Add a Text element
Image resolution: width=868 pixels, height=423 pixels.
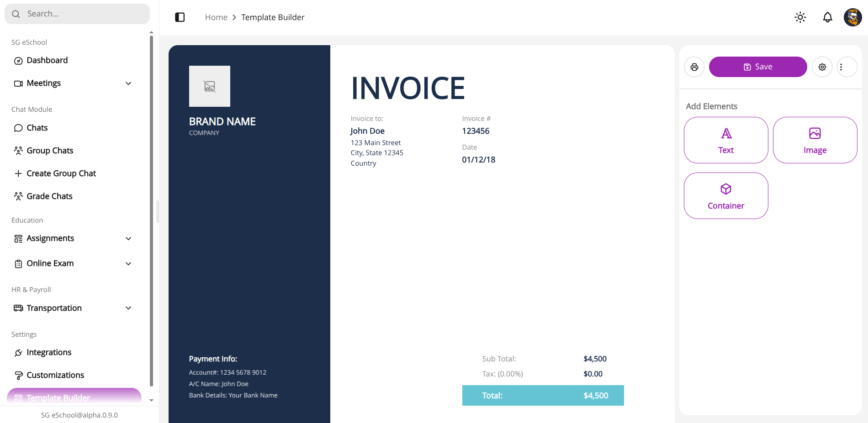726,140
